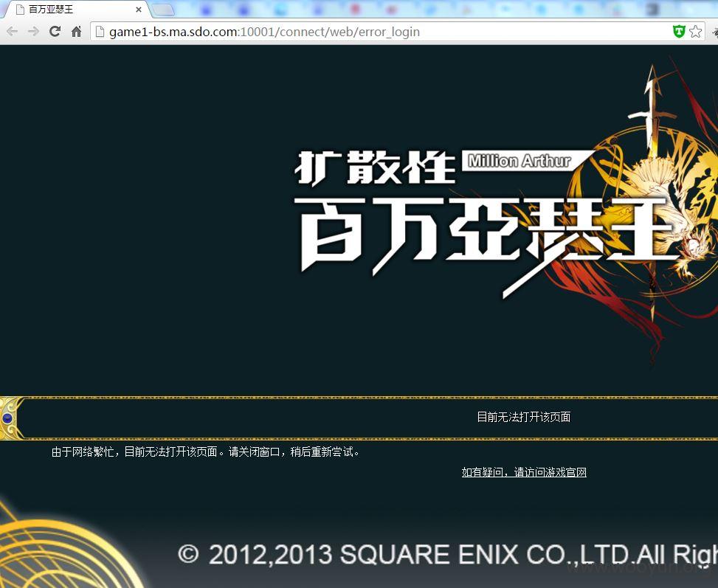The width and height of the screenshot is (718, 588).
Task: Reload the page with refresh icon
Action: tap(55, 32)
